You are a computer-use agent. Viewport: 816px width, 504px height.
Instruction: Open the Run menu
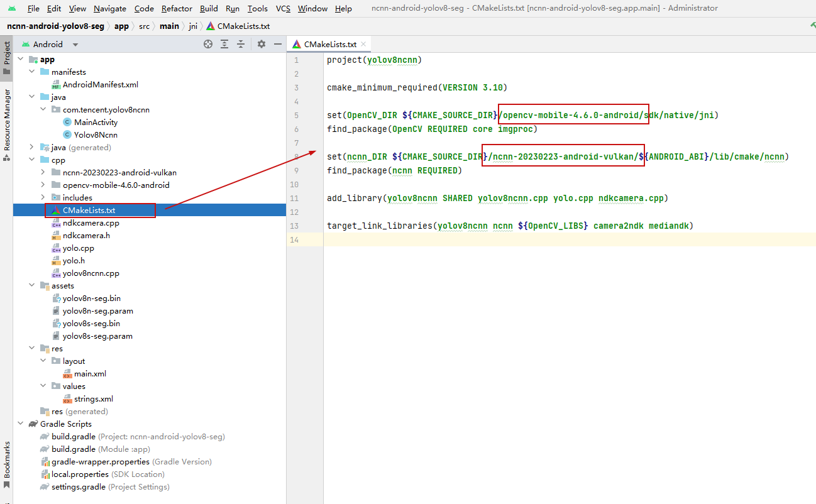tap(233, 8)
